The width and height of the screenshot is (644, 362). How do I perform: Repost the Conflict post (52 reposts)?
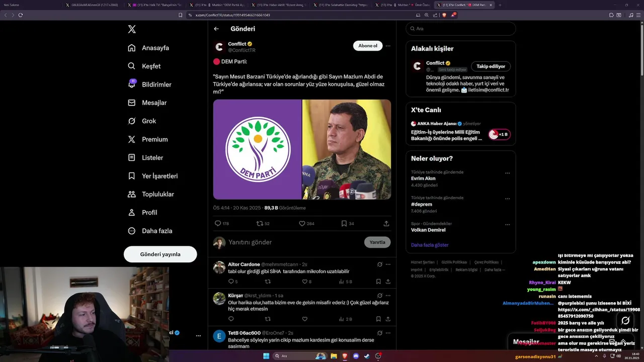pos(263,223)
